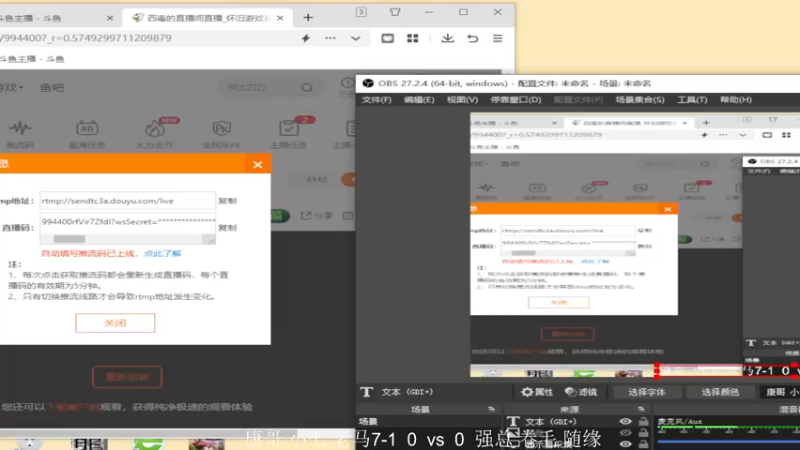The height and width of the screenshot is (450, 800).
Task: Open a new browser tab with plus
Action: (308, 18)
